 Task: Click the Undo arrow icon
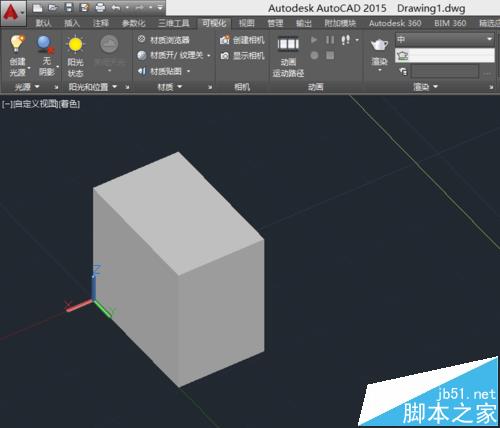click(x=116, y=7)
